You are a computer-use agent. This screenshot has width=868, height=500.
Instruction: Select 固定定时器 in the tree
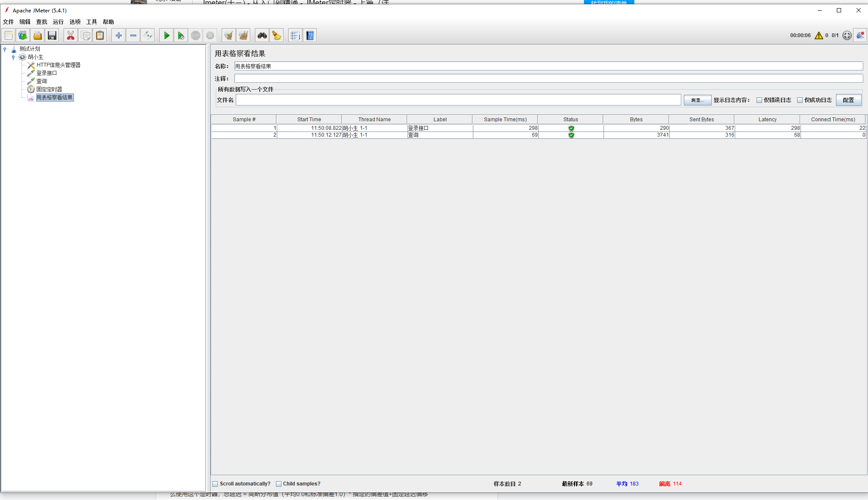point(49,89)
